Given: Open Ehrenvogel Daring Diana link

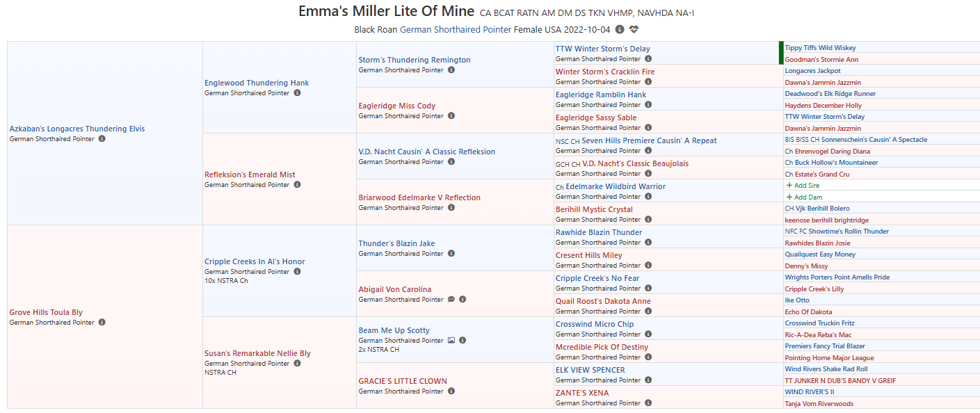Looking at the screenshot, I should click(x=833, y=152).
